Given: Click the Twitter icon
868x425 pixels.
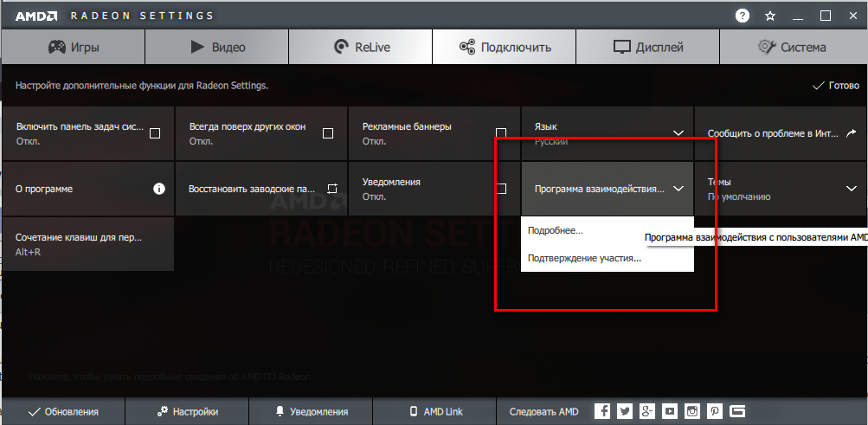Looking at the screenshot, I should tap(625, 411).
